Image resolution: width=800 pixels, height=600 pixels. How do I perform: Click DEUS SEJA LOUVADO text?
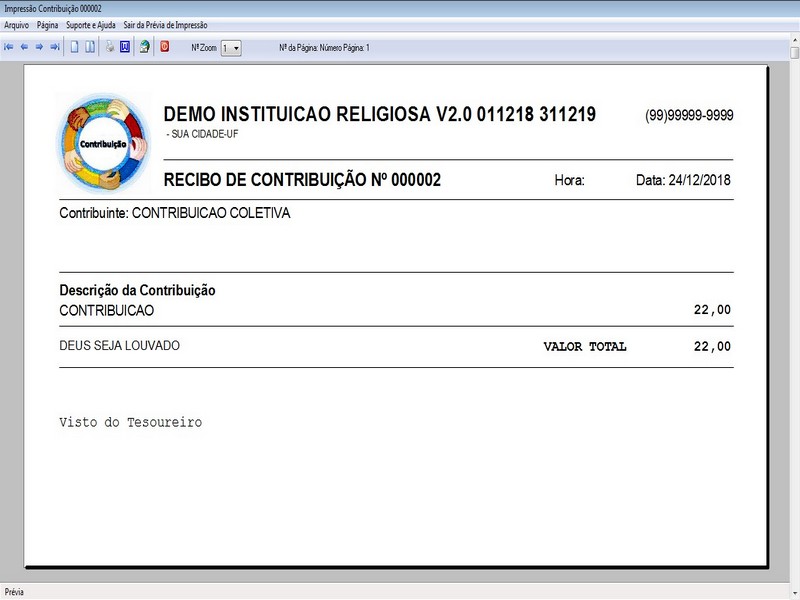119,345
